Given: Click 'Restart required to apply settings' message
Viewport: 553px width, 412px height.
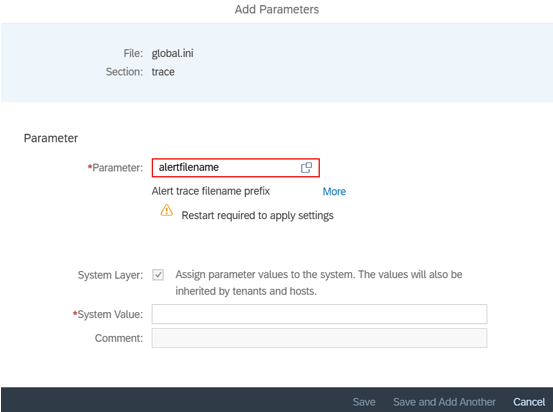Looking at the screenshot, I should click(257, 216).
